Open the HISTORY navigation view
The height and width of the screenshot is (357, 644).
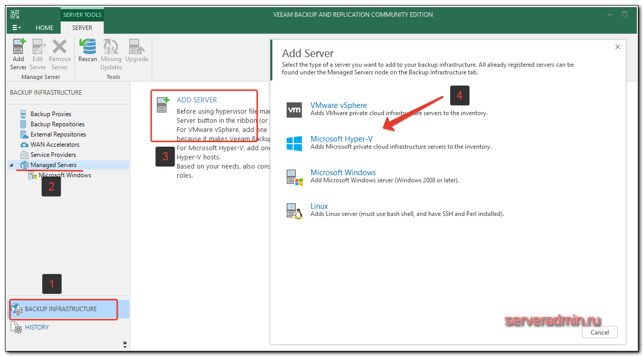[37, 327]
